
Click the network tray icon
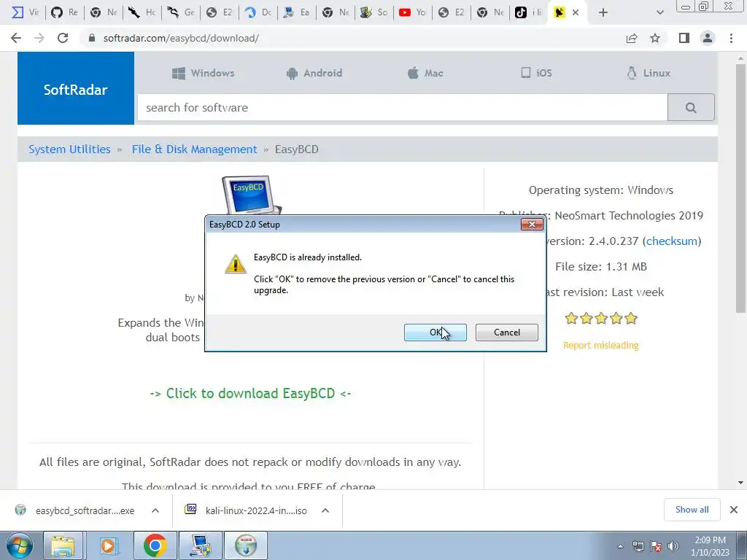638,546
